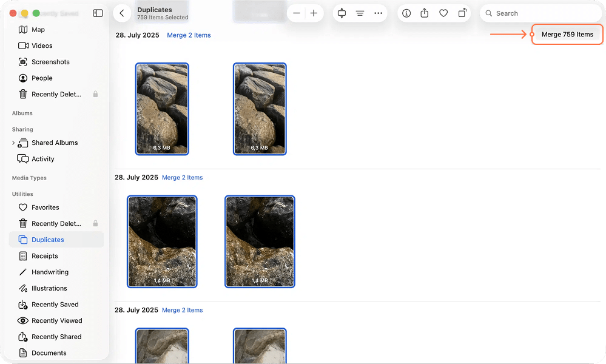
Task: Click the Duplicates title in the toolbar
Action: coord(155,10)
